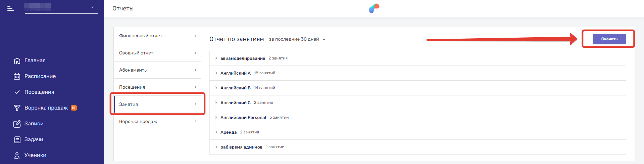This screenshot has height=164, width=644.
Task: Click the hamburger menu icon
Action: pos(11,8)
